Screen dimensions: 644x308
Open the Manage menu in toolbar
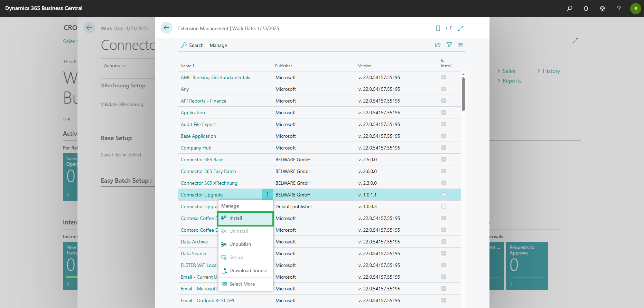218,45
